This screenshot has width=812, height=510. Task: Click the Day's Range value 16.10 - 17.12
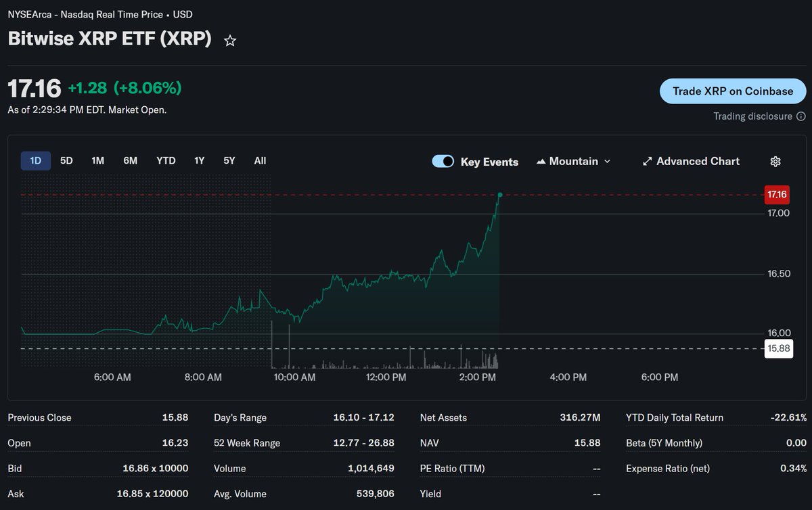(x=364, y=417)
